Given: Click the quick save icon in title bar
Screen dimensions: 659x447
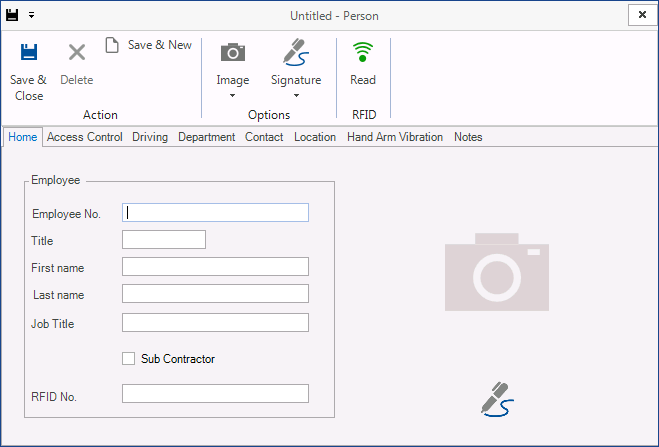Looking at the screenshot, I should tap(12, 15).
